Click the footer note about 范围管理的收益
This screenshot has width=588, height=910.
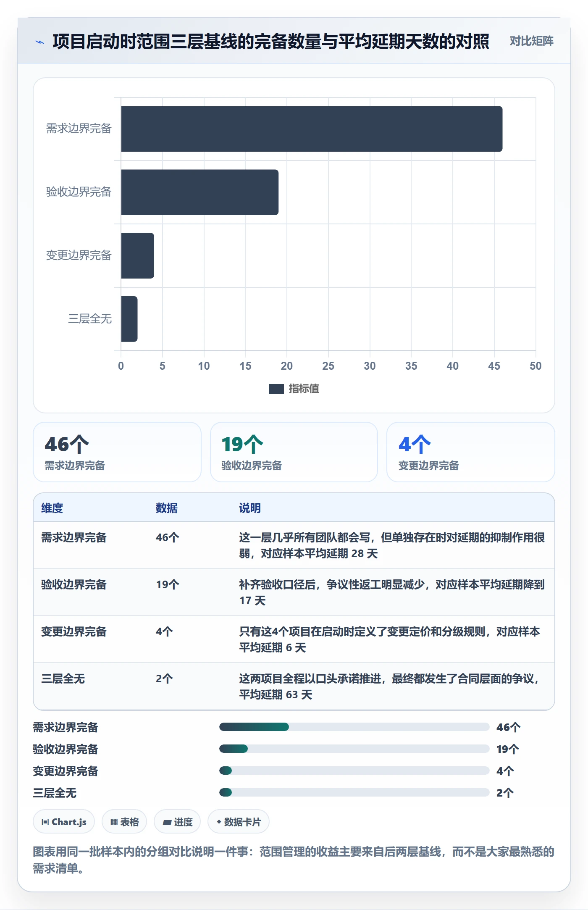click(294, 860)
